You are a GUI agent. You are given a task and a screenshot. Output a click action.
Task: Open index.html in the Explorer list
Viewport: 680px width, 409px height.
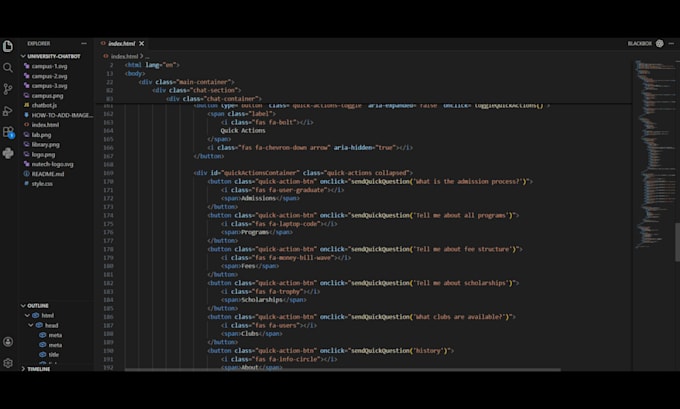(45, 125)
